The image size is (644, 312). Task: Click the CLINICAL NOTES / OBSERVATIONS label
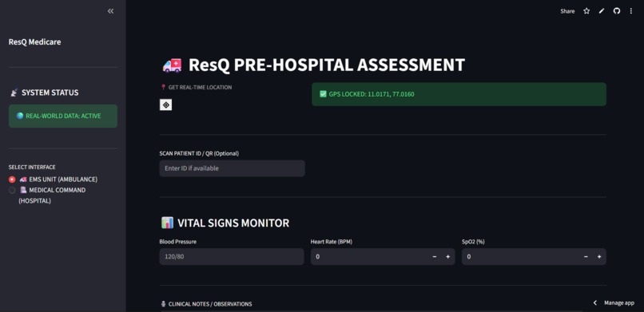[x=210, y=304]
